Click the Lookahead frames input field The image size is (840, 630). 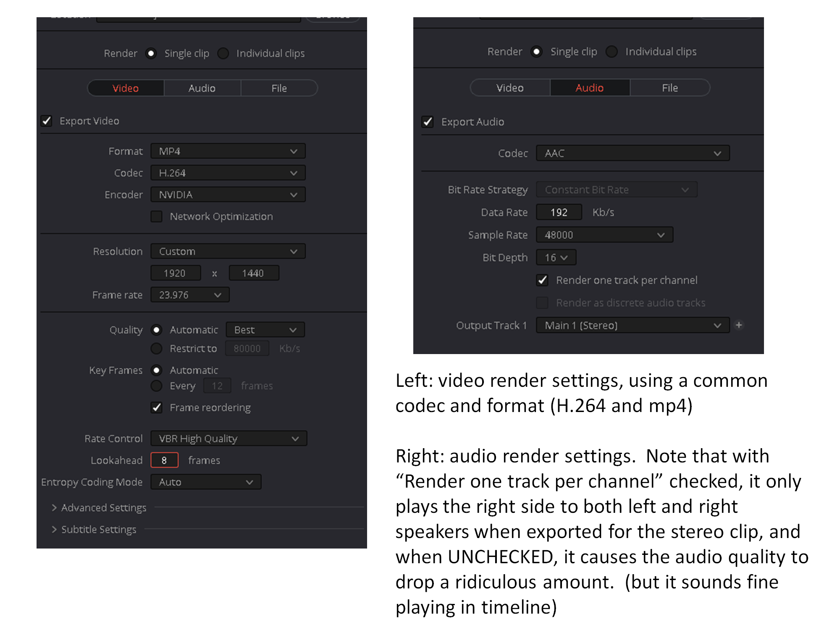tap(165, 460)
